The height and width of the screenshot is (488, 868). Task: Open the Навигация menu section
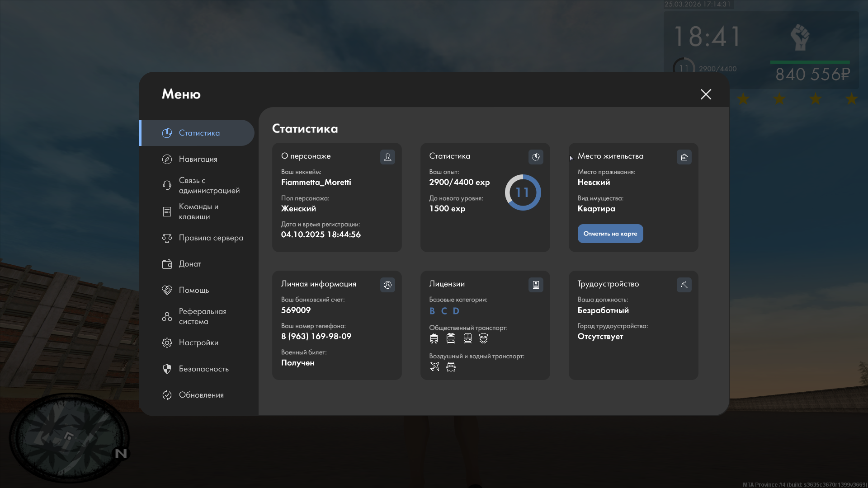[198, 159]
